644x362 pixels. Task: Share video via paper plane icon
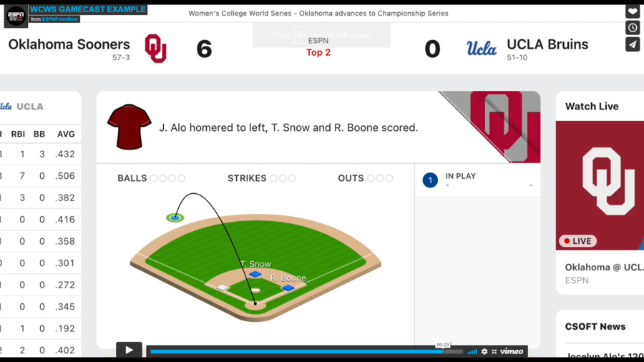(x=633, y=44)
